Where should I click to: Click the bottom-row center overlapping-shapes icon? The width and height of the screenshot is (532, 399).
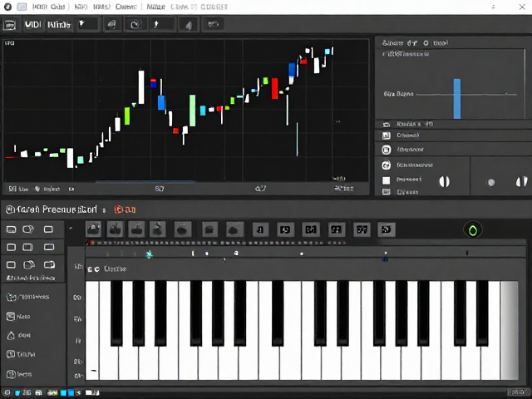coord(29,264)
